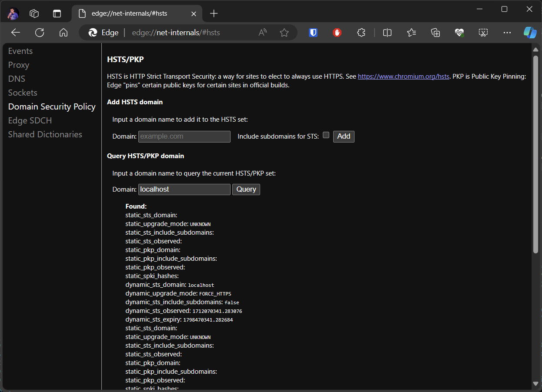Image resolution: width=542 pixels, height=392 pixels.
Task: Open the Extensions puzzle icon
Action: click(x=361, y=32)
